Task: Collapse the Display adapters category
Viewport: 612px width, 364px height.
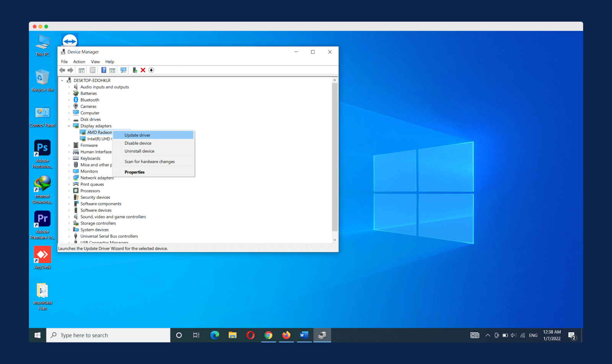Action: [x=69, y=126]
